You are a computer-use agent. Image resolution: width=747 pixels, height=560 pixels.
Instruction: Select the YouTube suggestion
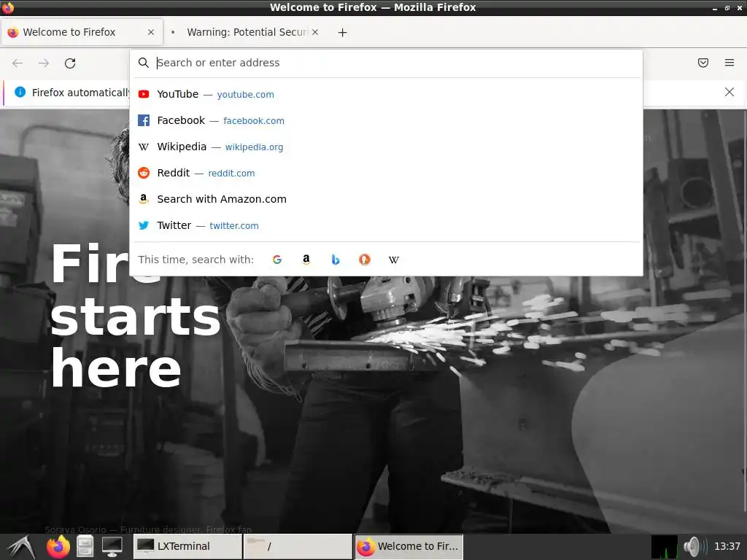pos(387,94)
